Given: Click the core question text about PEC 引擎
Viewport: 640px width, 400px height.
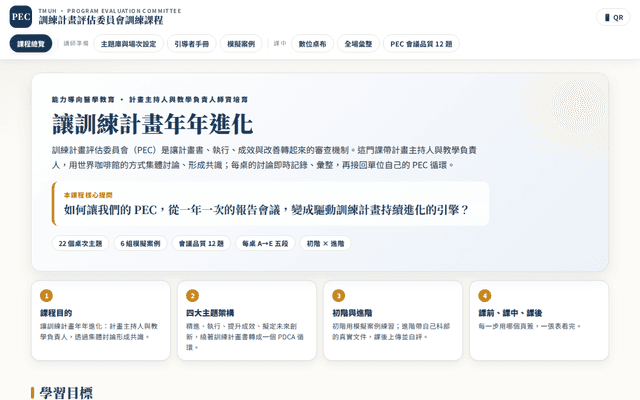Looking at the screenshot, I should tap(266, 210).
